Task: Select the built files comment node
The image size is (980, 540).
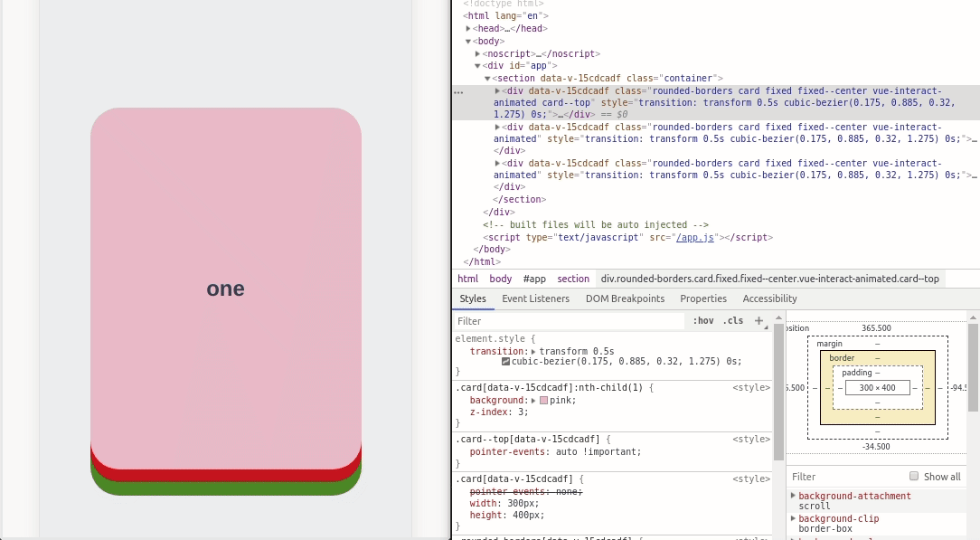Action: (x=596, y=224)
